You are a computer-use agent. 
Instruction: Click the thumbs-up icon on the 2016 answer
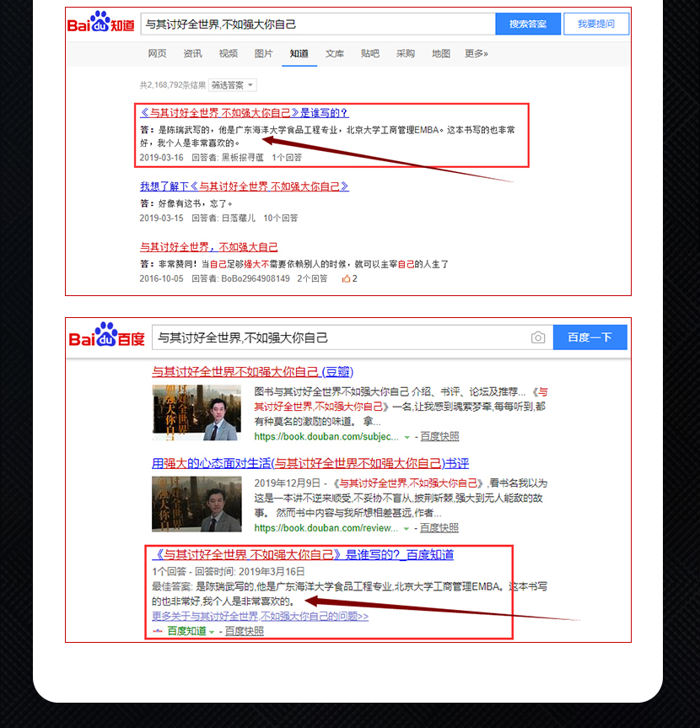pyautogui.click(x=347, y=278)
